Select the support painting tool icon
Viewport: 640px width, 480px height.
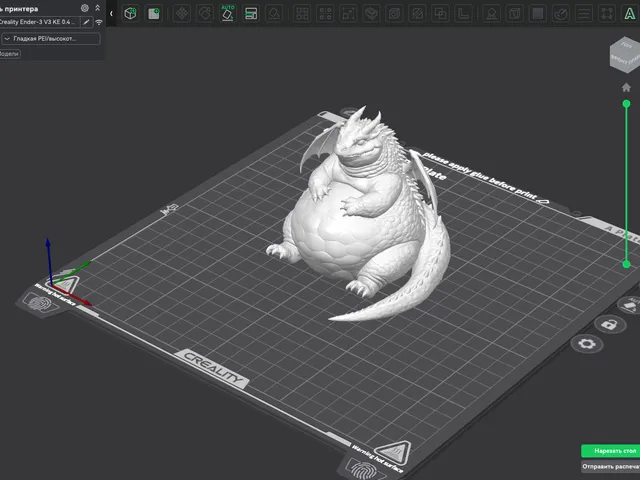492,13
